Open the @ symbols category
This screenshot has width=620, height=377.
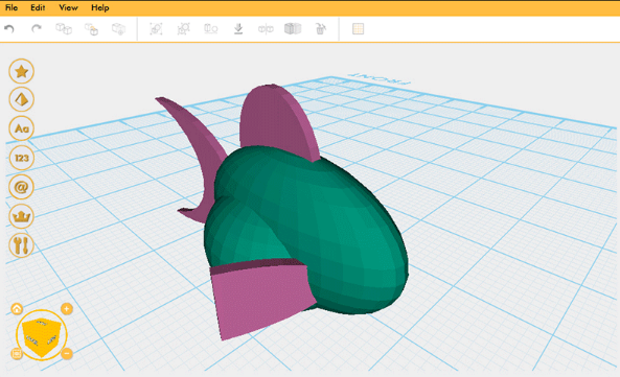pyautogui.click(x=21, y=187)
